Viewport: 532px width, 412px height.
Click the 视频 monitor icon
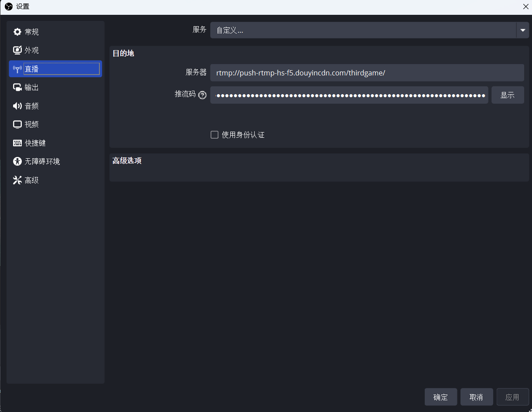pyautogui.click(x=17, y=125)
